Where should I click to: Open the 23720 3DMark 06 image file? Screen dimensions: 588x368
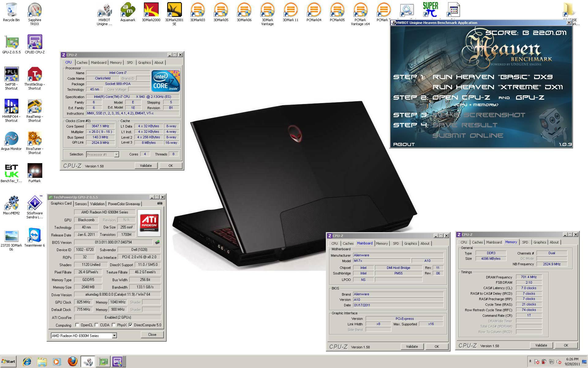[x=11, y=240]
